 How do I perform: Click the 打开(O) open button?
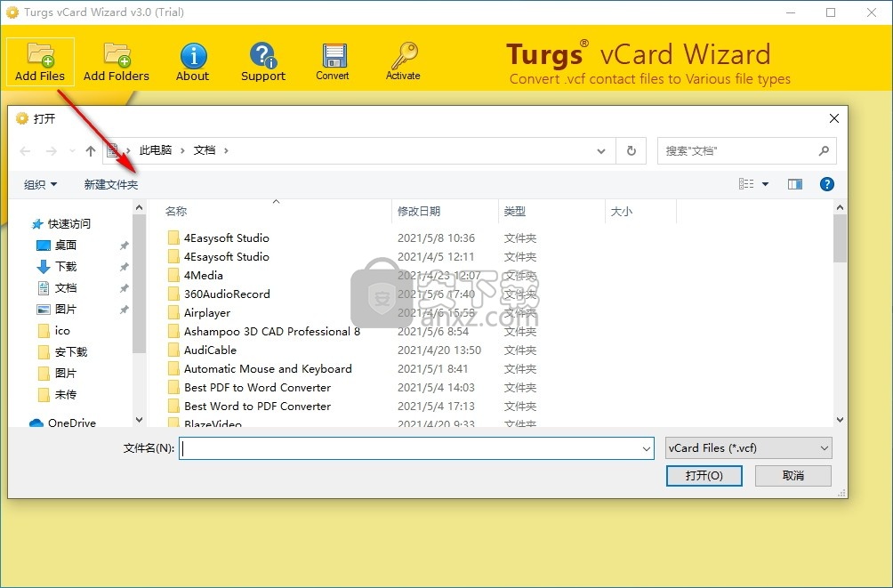coord(704,476)
